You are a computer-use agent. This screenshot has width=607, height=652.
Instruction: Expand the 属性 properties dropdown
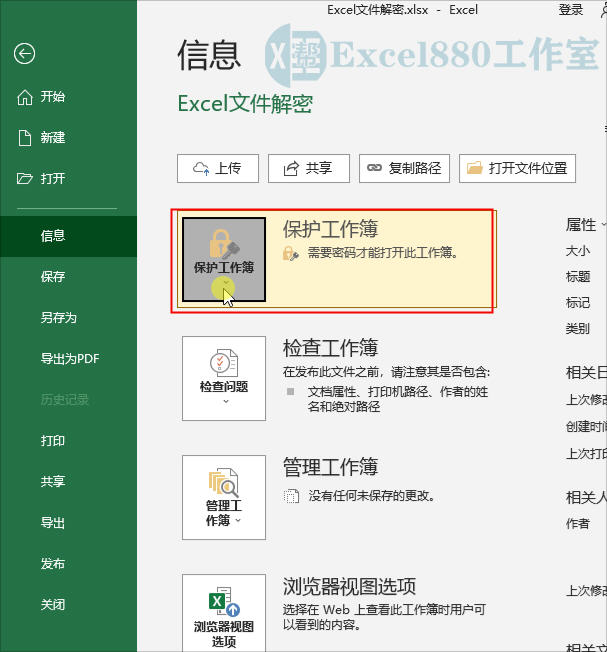(585, 225)
